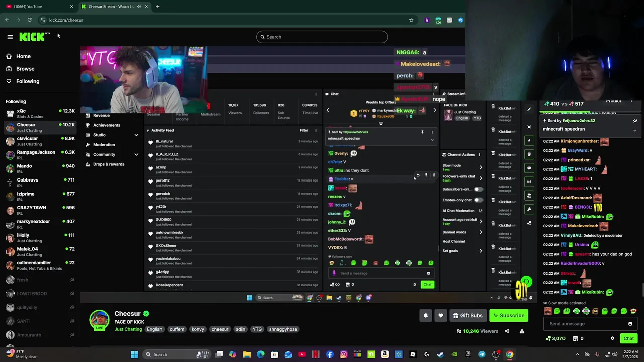The image size is (644, 362).
Task: Click Cheesur's round streamer avatar
Action: coord(99,320)
